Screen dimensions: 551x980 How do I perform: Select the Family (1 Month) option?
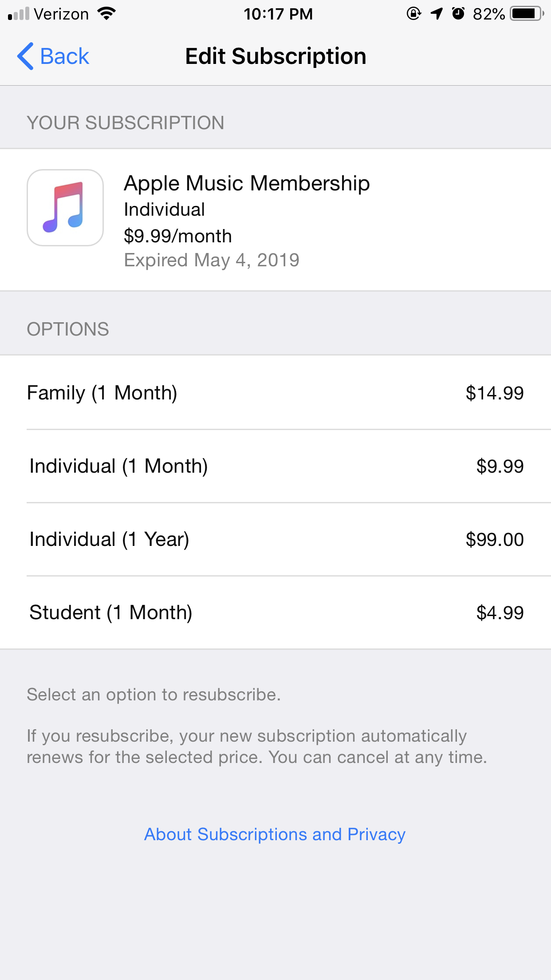(102, 393)
